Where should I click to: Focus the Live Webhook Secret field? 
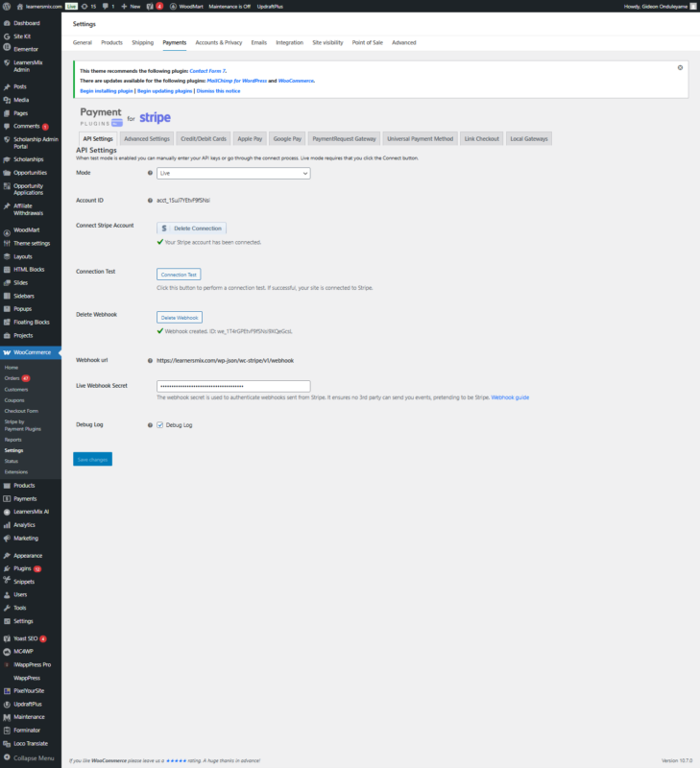pyautogui.click(x=233, y=387)
